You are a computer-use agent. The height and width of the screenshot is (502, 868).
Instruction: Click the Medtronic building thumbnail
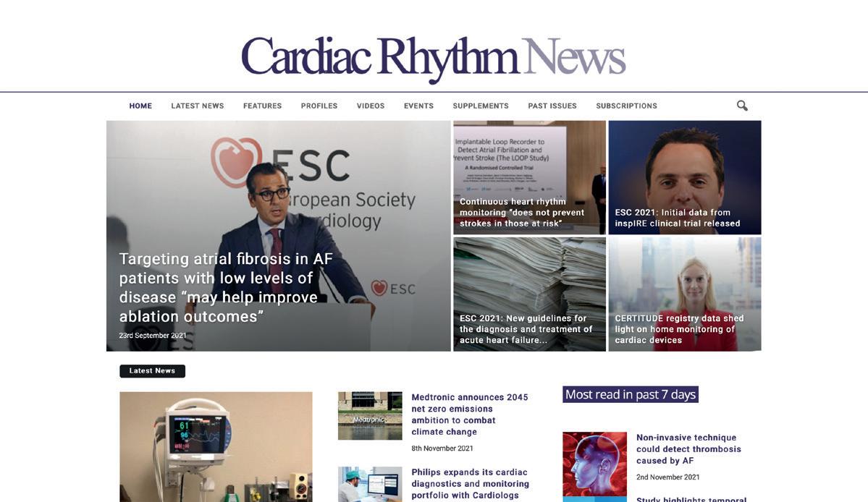click(x=370, y=416)
